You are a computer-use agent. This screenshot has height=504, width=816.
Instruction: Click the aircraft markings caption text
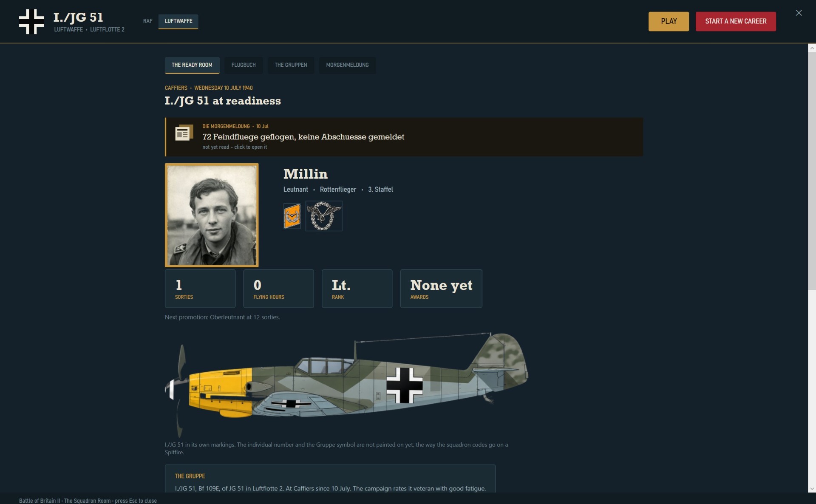click(x=336, y=448)
